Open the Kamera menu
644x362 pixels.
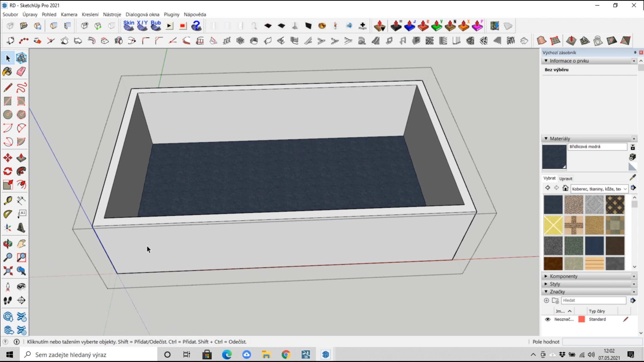tap(69, 15)
